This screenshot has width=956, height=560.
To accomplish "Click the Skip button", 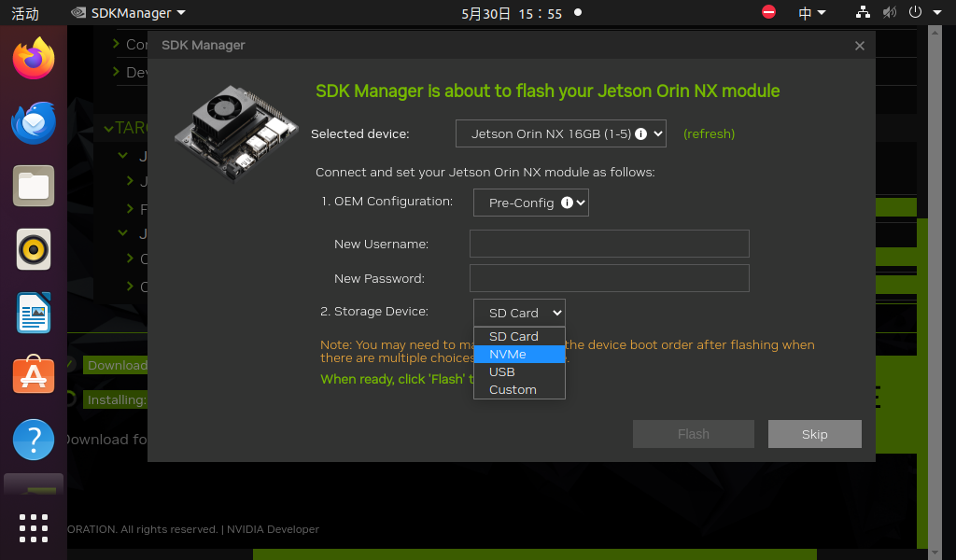I will (x=814, y=434).
